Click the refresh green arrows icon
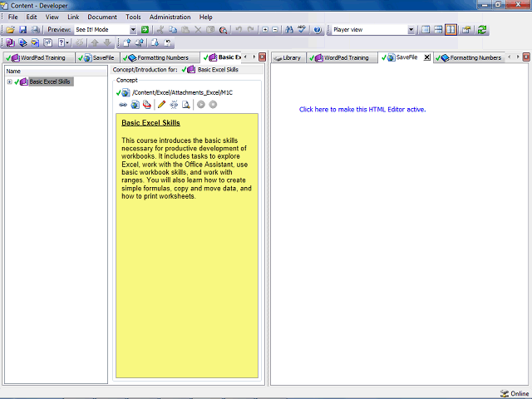This screenshot has width=532, height=399. [x=482, y=30]
